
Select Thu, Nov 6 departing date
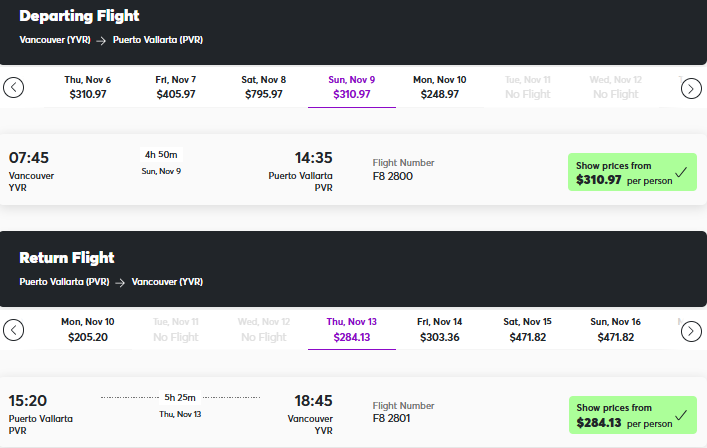pyautogui.click(x=88, y=87)
